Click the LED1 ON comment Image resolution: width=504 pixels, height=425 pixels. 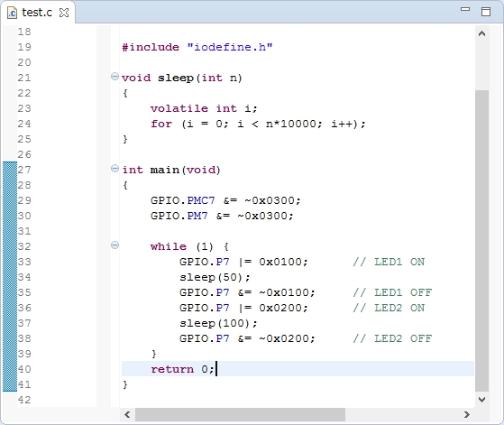pos(389,262)
